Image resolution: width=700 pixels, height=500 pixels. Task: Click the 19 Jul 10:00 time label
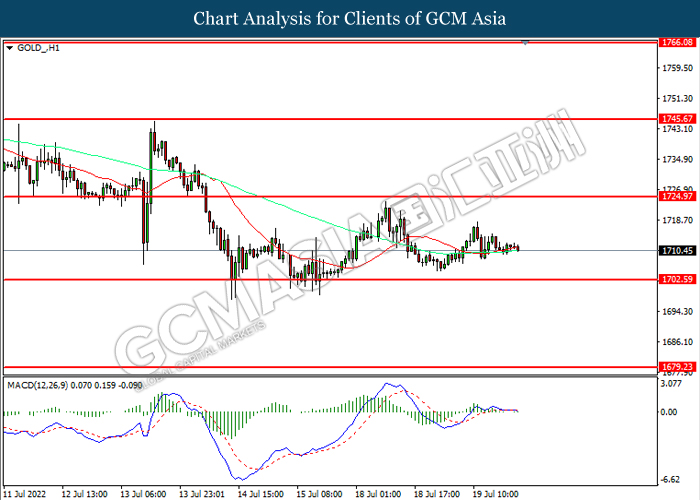[x=496, y=494]
